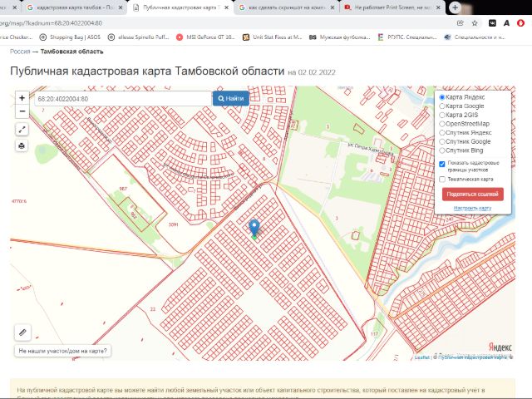Screen dimensions: 532x399
Task: Open Настроить карту link
Action: [x=472, y=208]
